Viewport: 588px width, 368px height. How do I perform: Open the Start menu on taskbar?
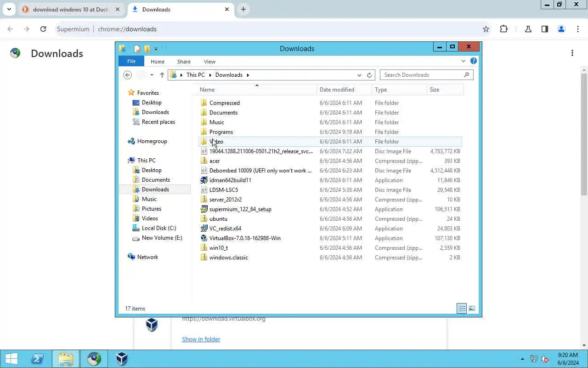coord(11,359)
